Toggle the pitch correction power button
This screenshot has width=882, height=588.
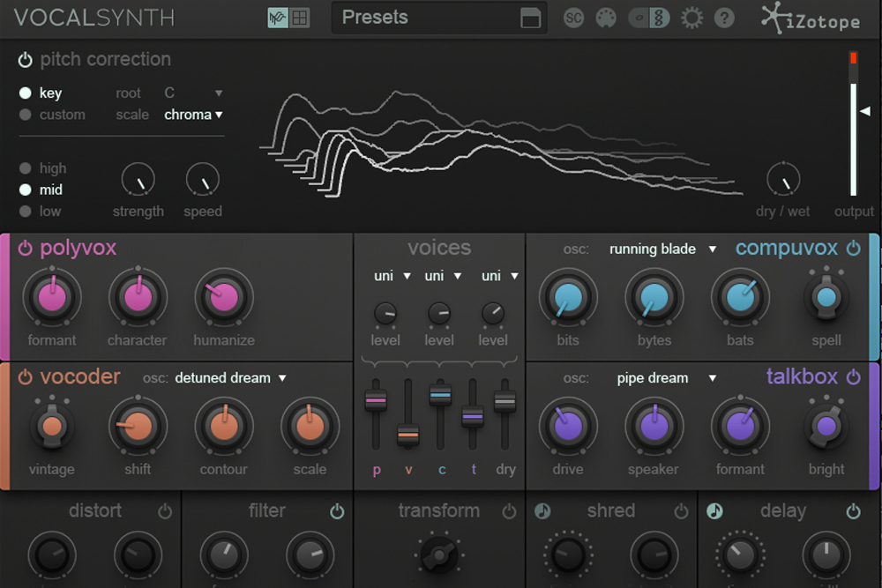click(x=25, y=60)
